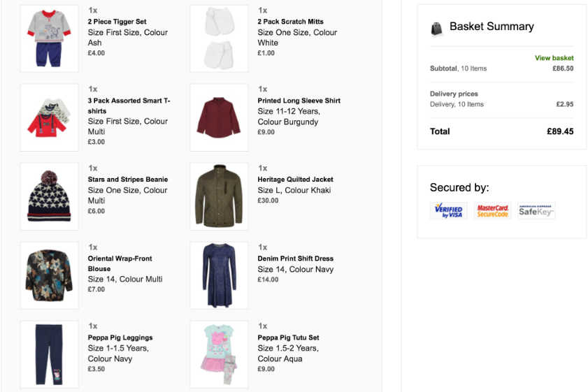Open the 2 Piece Tigger Set thumbnail
Screen dimensions: 588x392
(x=49, y=38)
